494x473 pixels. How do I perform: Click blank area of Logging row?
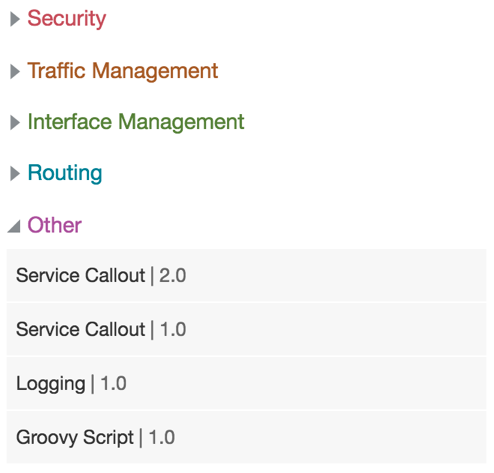click(x=300, y=384)
